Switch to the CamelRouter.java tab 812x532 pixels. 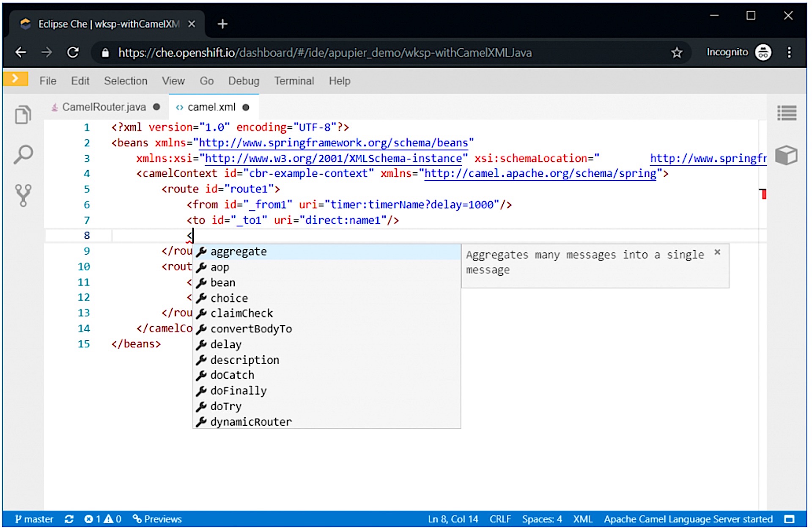(x=104, y=107)
